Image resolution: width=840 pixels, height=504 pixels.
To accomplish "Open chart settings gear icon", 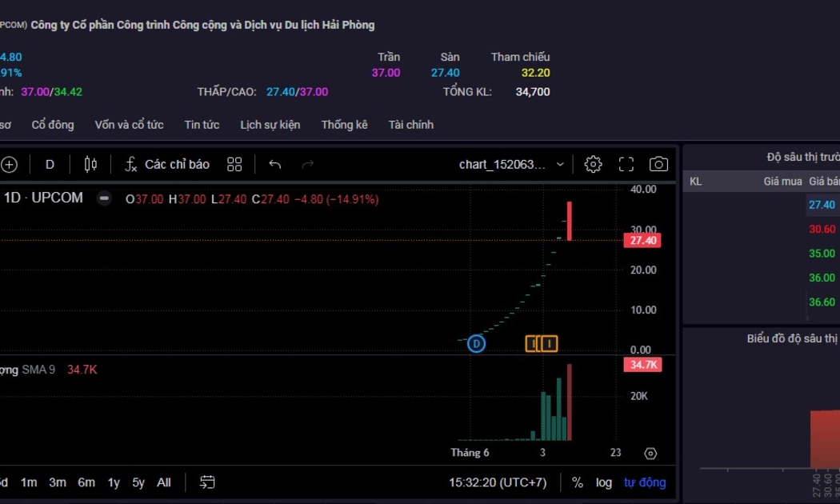I will click(x=593, y=164).
